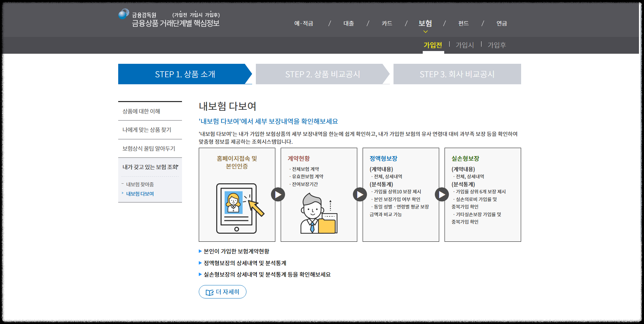The width and height of the screenshot is (644, 324).
Task: Go to STEP 2. 상품 비교공시
Action: [x=323, y=74]
